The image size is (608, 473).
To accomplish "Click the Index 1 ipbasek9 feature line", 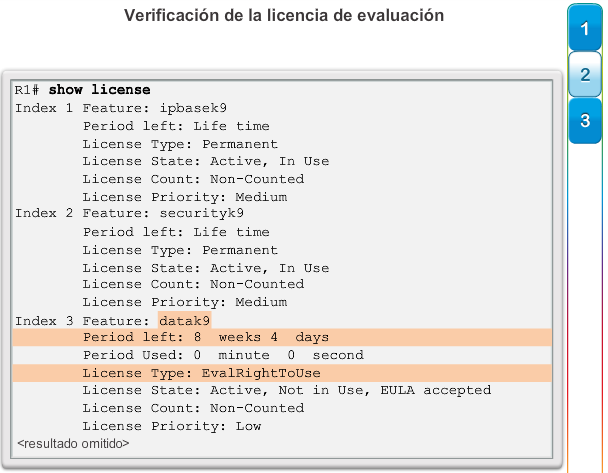I will coord(121,108).
